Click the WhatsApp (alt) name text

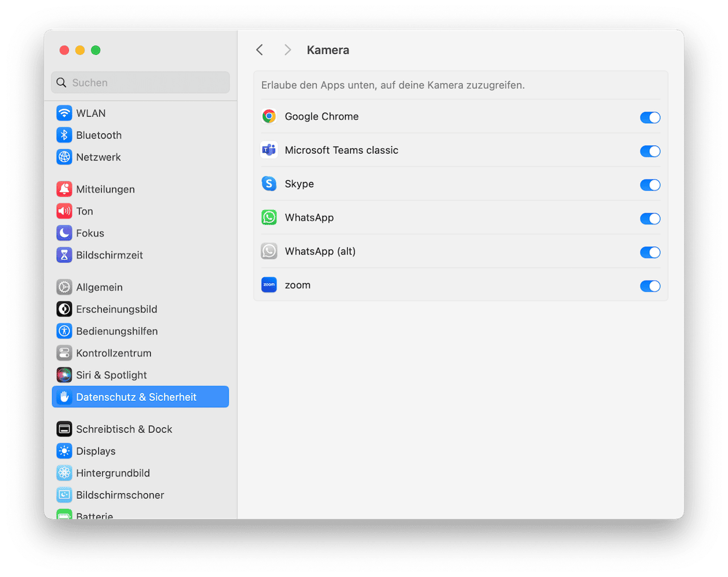pos(320,251)
